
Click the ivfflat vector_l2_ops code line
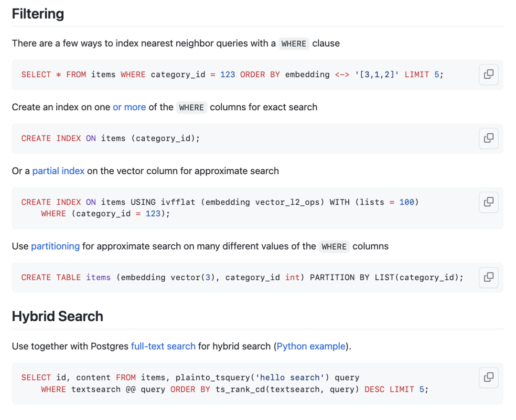[220, 202]
